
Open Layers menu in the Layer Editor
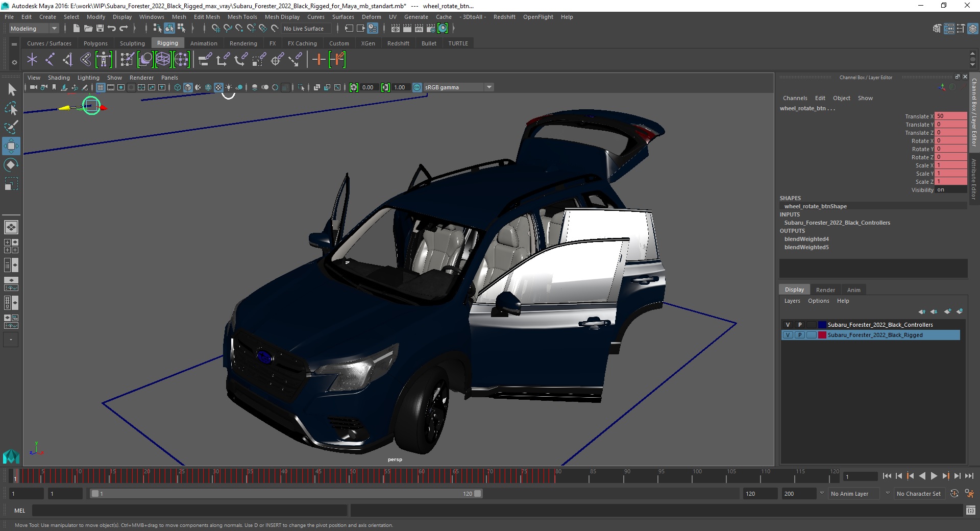coord(792,301)
